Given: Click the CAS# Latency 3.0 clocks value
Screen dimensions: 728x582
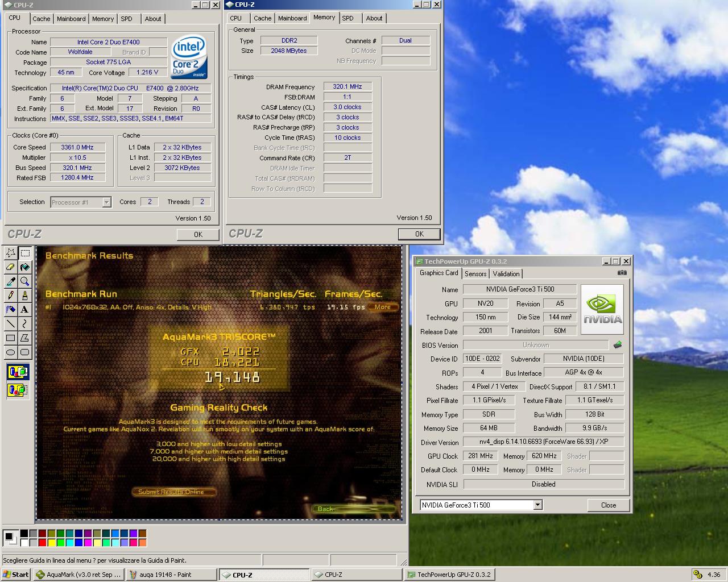Looking at the screenshot, I should point(348,107).
